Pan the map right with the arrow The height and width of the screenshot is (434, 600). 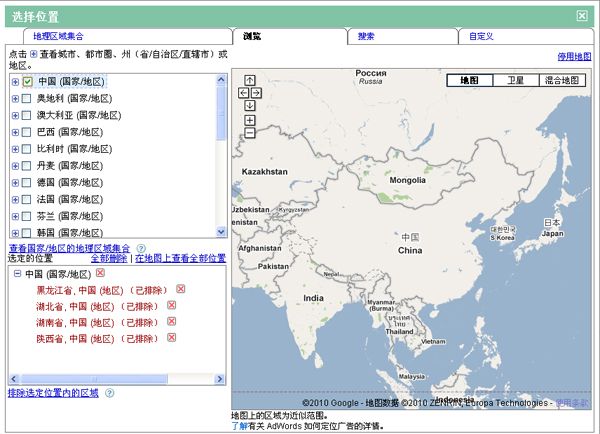256,93
